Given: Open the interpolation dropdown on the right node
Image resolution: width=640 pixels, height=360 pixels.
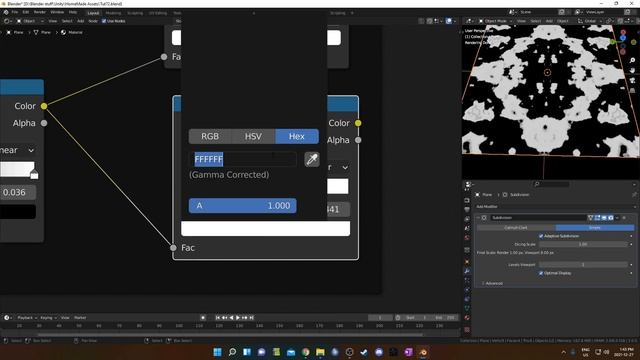Looking at the screenshot, I should pos(338,167).
